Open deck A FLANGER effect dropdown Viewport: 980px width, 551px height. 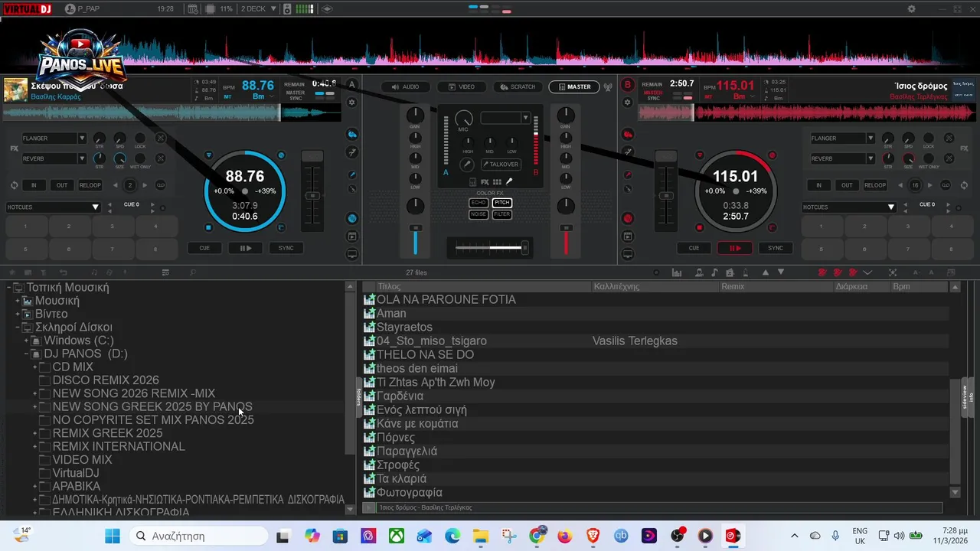pyautogui.click(x=81, y=139)
